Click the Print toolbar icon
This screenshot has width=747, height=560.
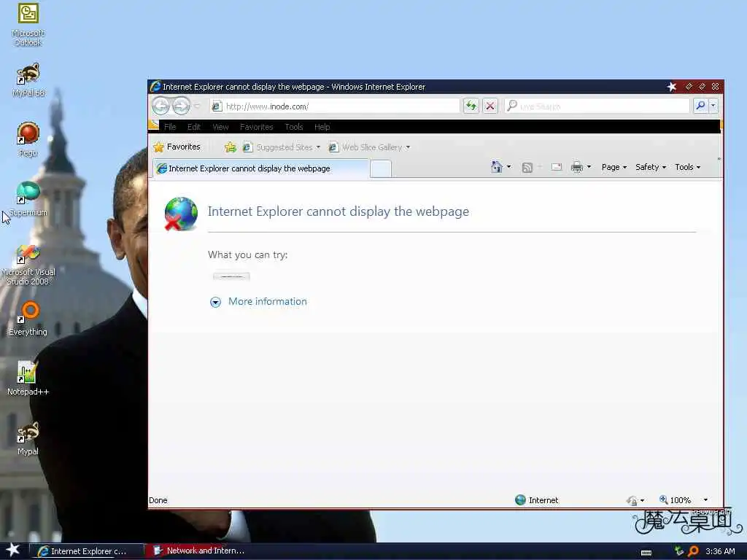(x=576, y=167)
